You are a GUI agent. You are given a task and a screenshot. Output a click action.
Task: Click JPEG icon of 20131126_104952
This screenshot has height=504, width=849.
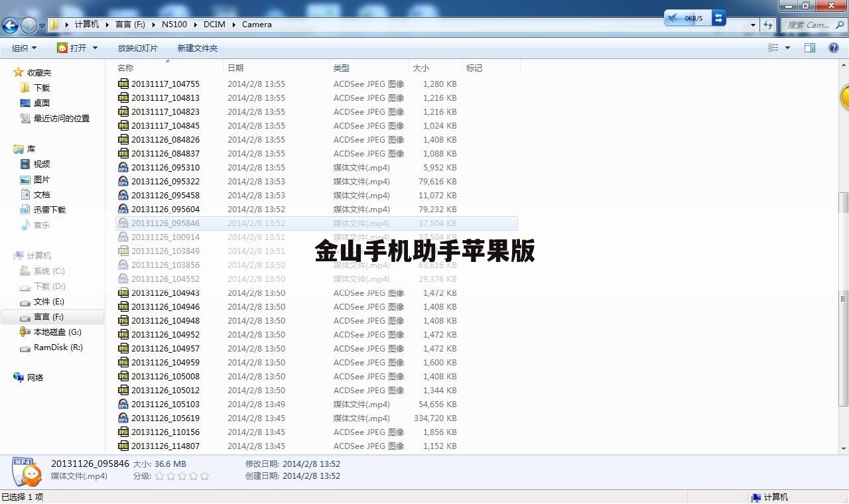click(123, 334)
